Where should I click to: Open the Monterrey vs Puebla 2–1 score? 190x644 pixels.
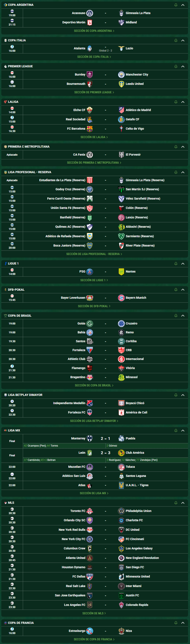(105, 438)
